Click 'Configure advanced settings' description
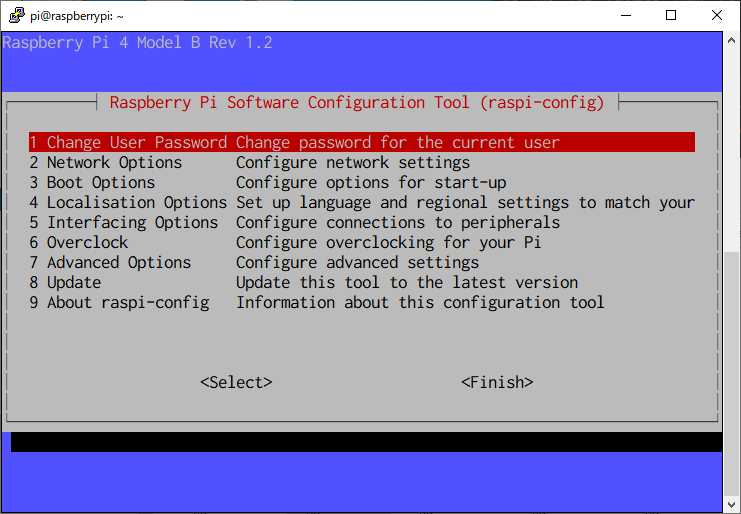741x514 pixels. point(357,263)
